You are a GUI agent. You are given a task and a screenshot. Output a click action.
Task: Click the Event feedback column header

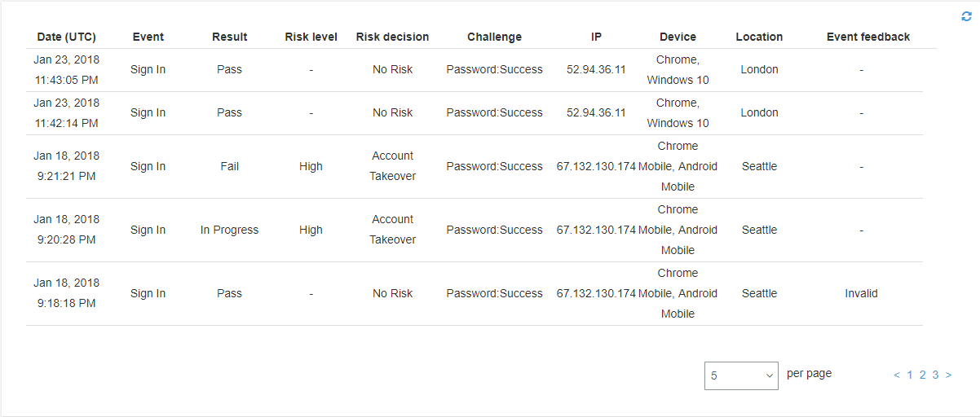tap(867, 37)
